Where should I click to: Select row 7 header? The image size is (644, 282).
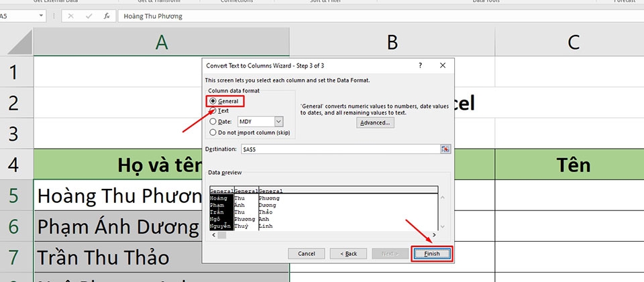(x=16, y=257)
